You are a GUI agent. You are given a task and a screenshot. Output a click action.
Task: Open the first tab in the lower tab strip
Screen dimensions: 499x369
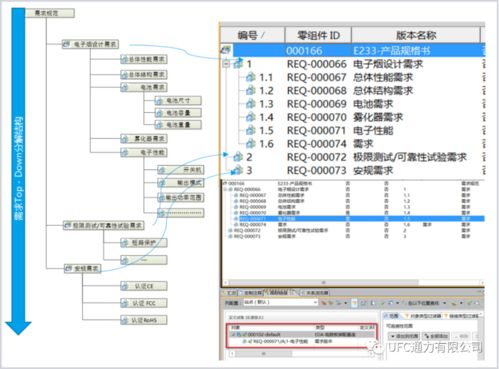click(229, 293)
